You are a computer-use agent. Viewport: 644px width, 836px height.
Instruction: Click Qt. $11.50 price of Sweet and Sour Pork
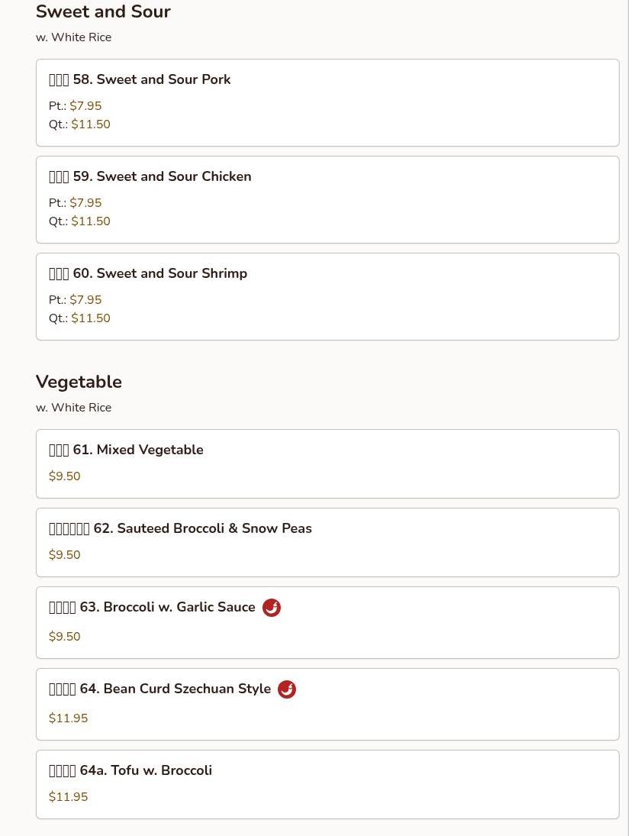[79, 124]
